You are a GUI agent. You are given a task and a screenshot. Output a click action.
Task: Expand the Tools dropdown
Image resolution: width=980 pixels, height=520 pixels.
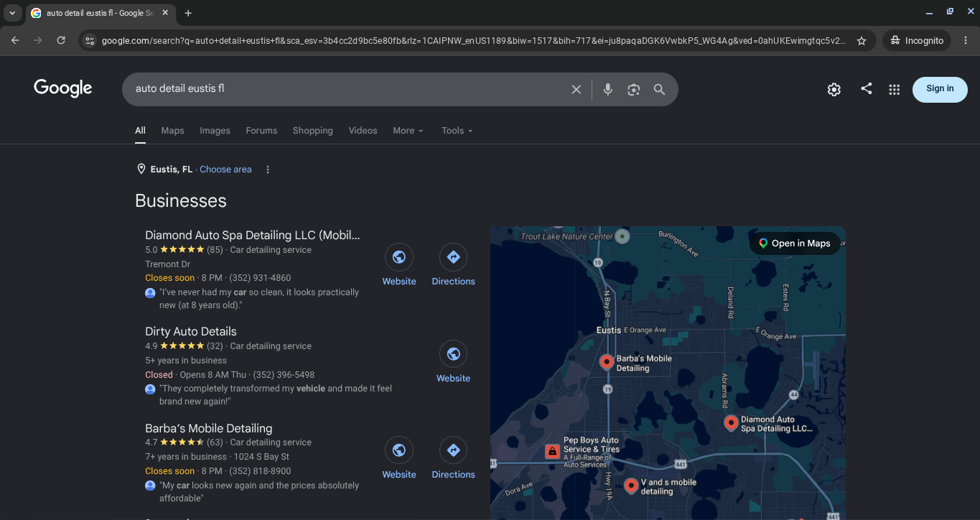pos(457,131)
